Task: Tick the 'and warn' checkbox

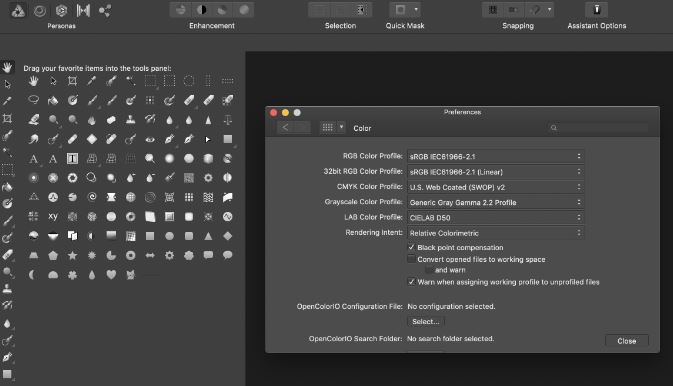Action: pyautogui.click(x=429, y=270)
